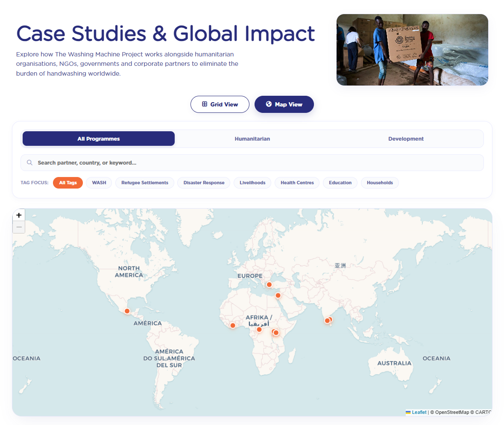Open the East Africa marker near Uganda
Screen dimensions: 504x425
click(x=276, y=333)
